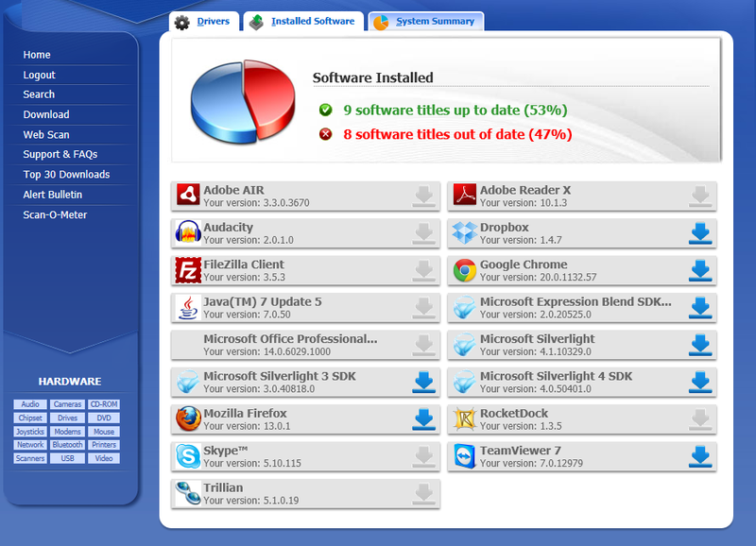
Task: Click greyed download arrow for Skype
Action: 423,456
